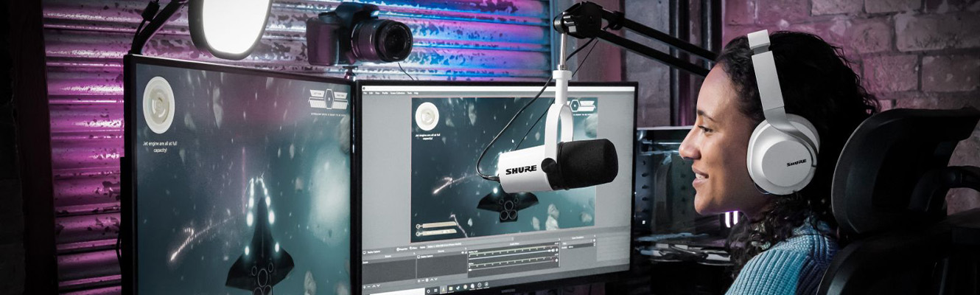Screen dimensions: 980x295
Task: Open the View menu in OBS
Action: [377, 93]
